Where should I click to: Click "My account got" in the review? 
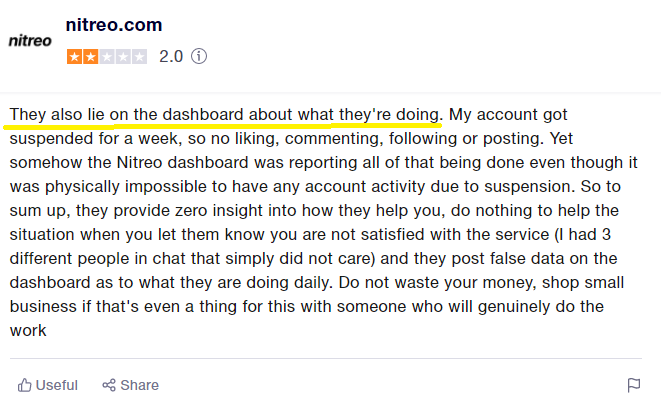pyautogui.click(x=508, y=115)
